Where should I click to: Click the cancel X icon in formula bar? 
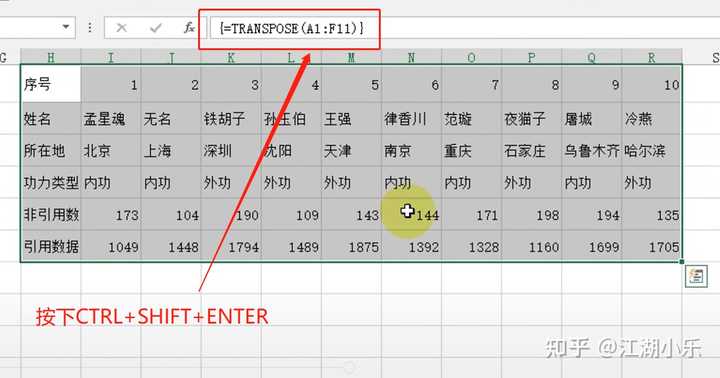click(x=122, y=28)
